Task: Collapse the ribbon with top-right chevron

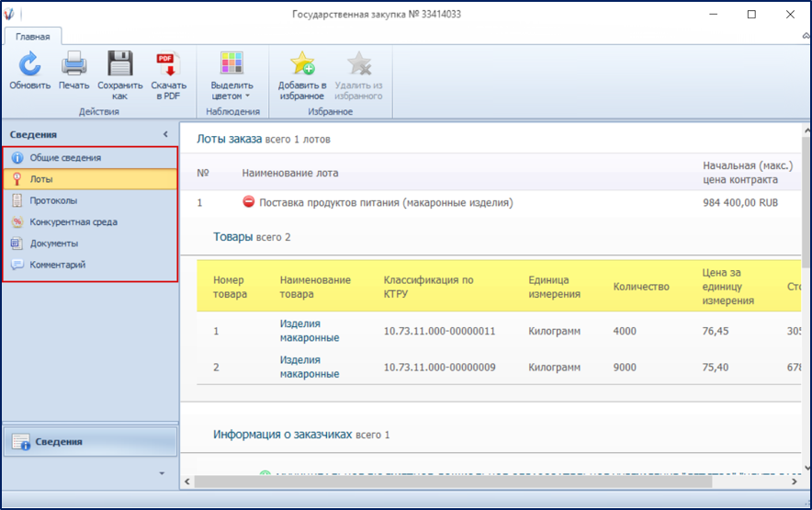Action: (806, 36)
